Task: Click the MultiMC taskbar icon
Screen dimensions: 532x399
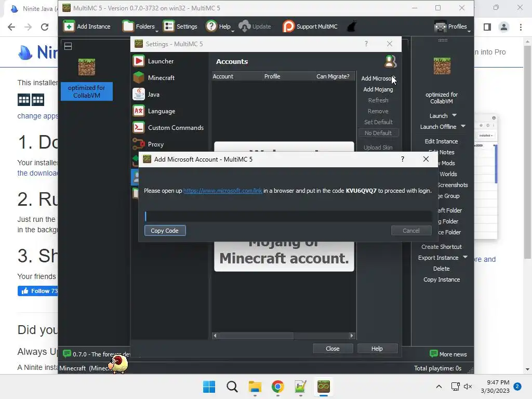Action: (324, 387)
